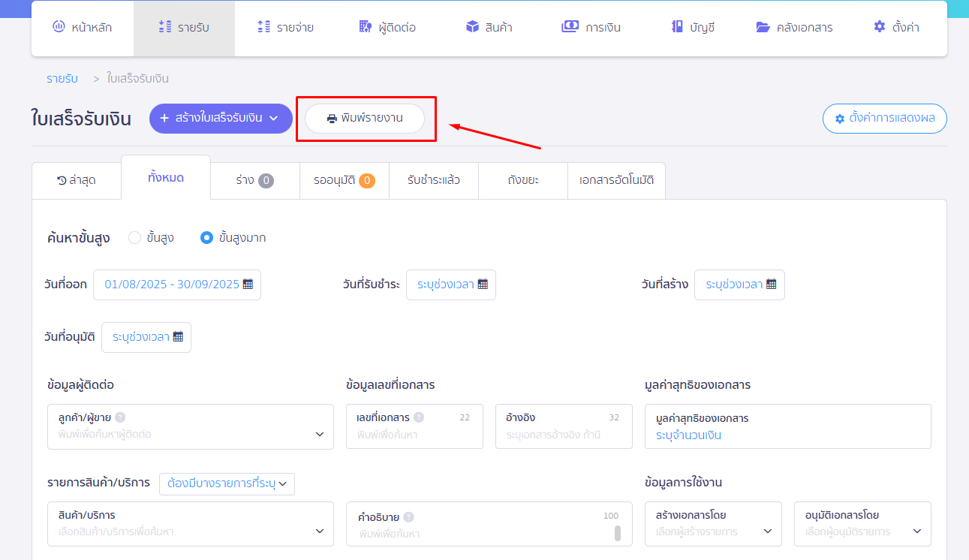969x560 pixels.
Task: Click calendar icon in วันที่อนุมัติ field
Action: pyautogui.click(x=178, y=337)
